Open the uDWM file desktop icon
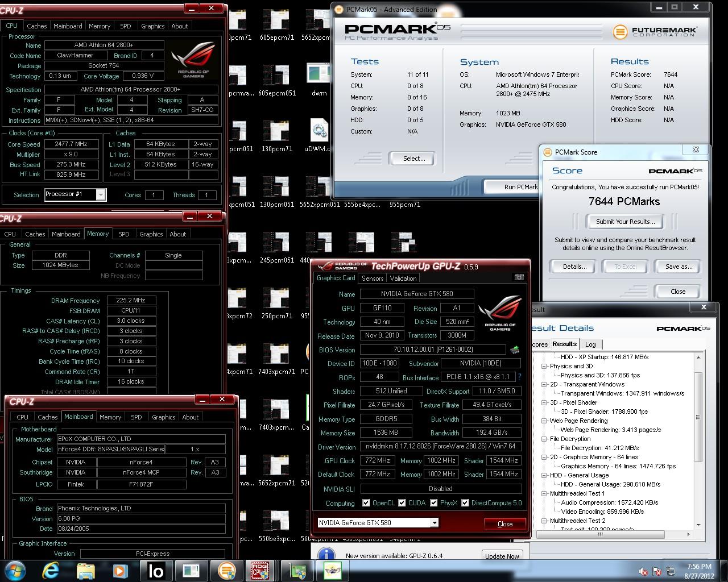 tap(319, 136)
